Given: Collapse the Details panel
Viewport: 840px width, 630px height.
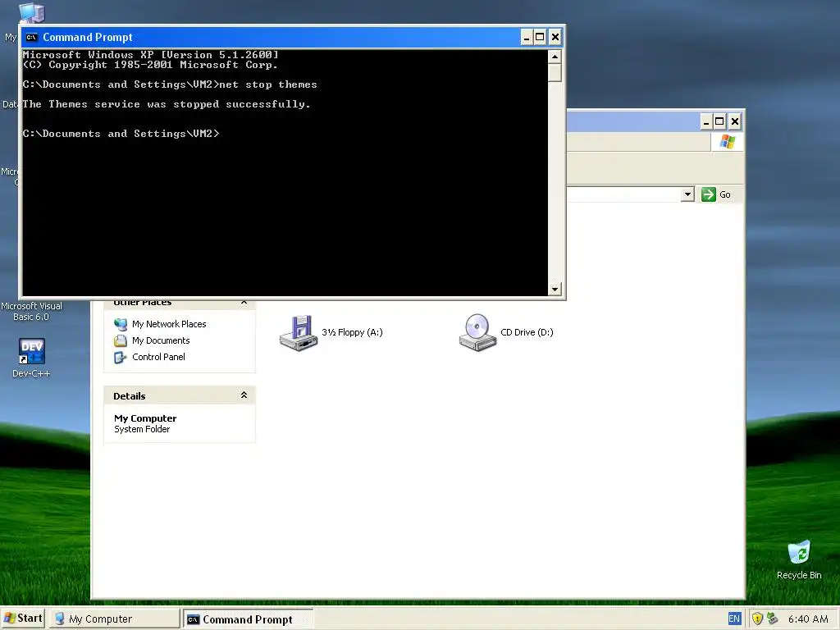Looking at the screenshot, I should pos(244,395).
